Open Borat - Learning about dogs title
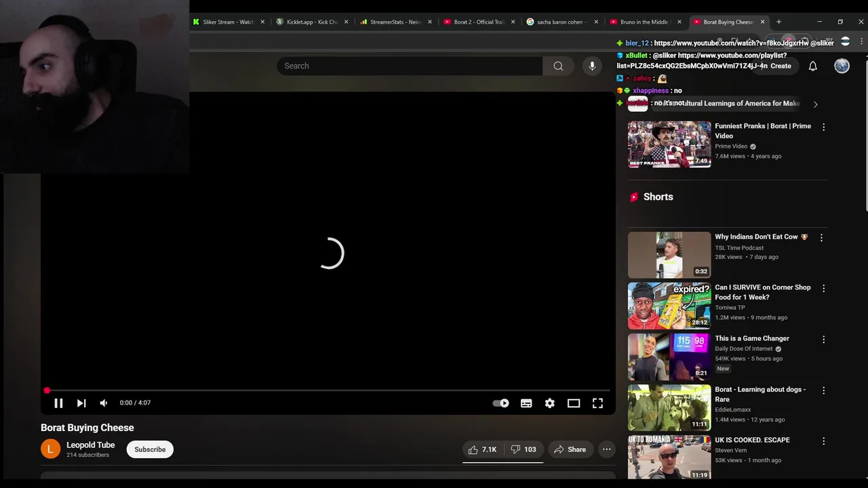Image resolution: width=868 pixels, height=488 pixels. (760, 394)
